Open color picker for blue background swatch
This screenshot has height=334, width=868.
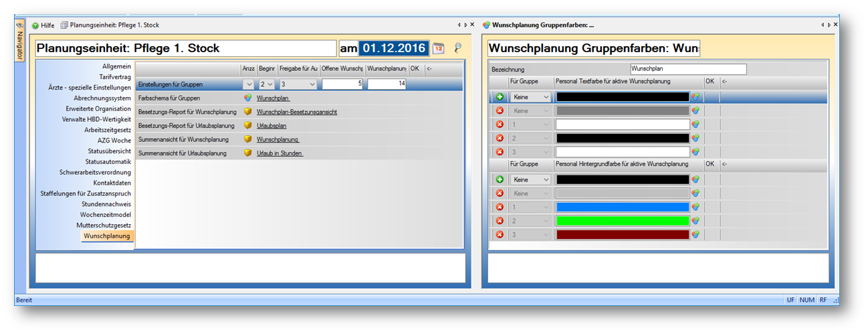point(695,207)
